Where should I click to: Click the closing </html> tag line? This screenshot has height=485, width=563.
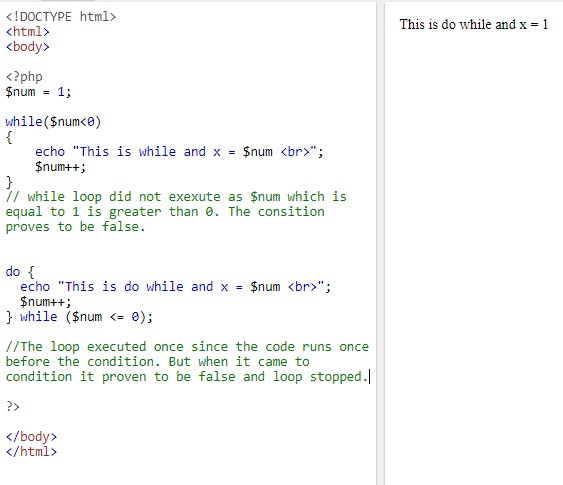[x=31, y=452]
